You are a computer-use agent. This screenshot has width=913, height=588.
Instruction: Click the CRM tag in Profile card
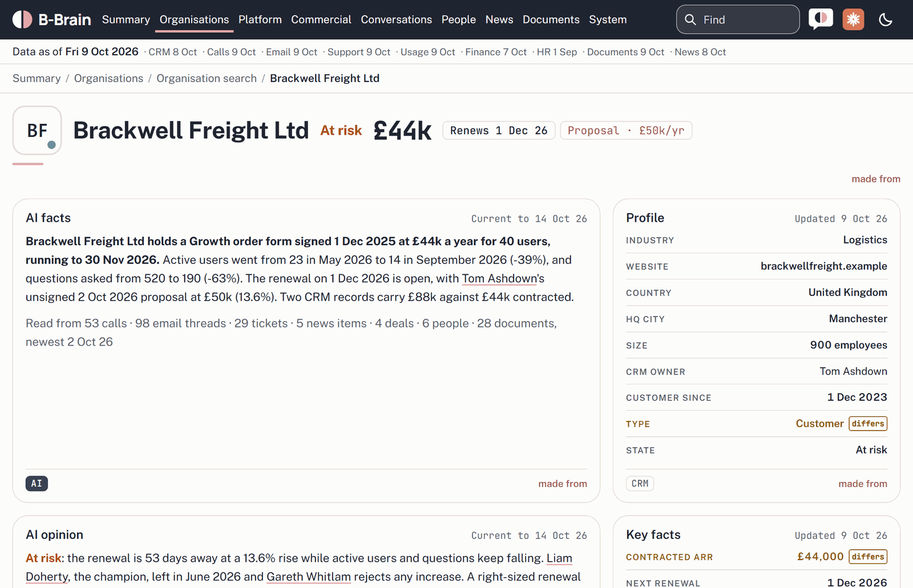[640, 484]
